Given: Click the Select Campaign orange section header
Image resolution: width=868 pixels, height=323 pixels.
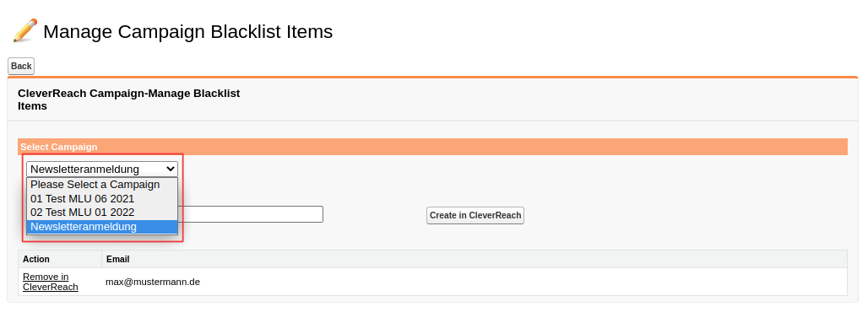Looking at the screenshot, I should pyautogui.click(x=432, y=147).
